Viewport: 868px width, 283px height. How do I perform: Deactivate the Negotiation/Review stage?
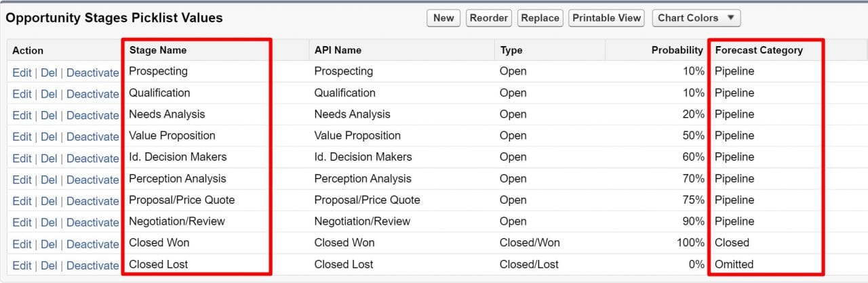point(92,223)
